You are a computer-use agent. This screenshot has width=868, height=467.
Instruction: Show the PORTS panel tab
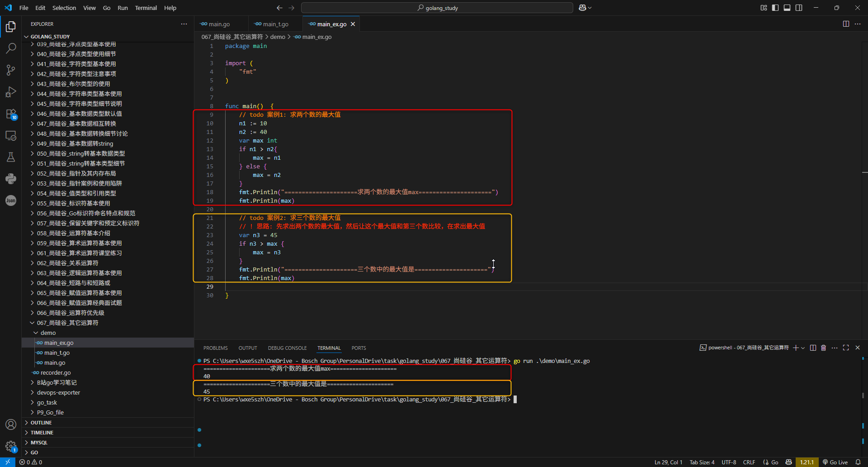coord(359,348)
